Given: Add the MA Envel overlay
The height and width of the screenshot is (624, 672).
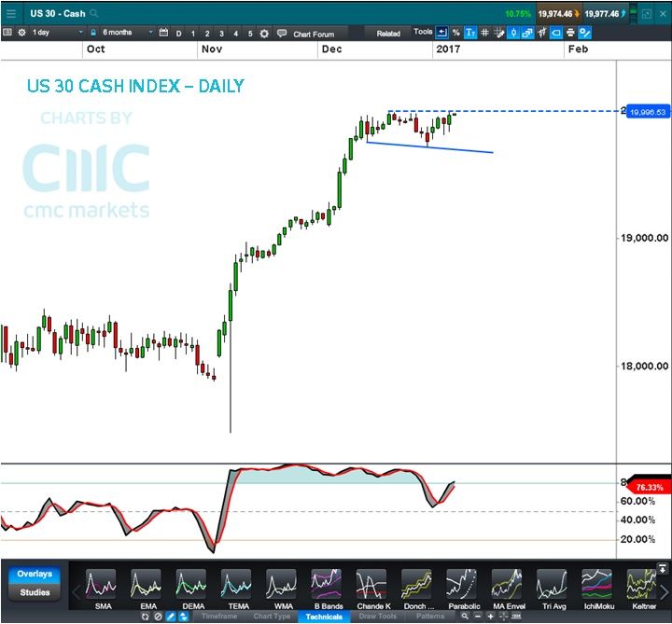Looking at the screenshot, I should point(508,589).
